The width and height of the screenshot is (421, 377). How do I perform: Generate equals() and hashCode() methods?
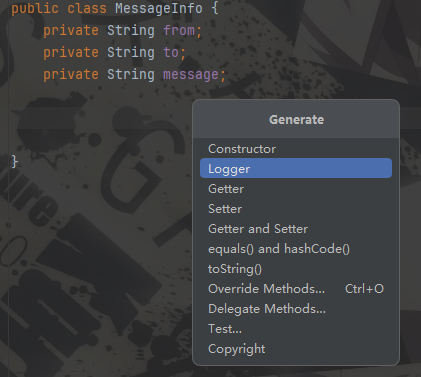[x=296, y=249]
